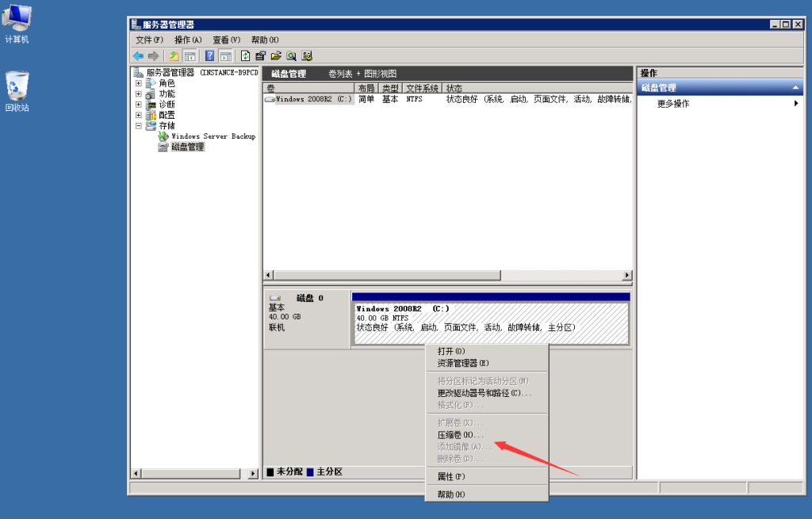
Task: Select 磁盘管理 in the console tree
Action: (x=187, y=147)
